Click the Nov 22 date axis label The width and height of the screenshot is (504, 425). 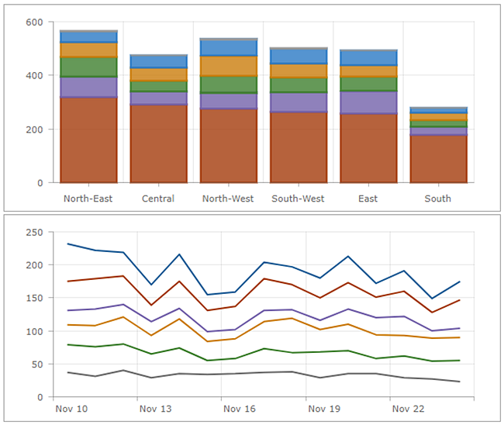click(407, 409)
